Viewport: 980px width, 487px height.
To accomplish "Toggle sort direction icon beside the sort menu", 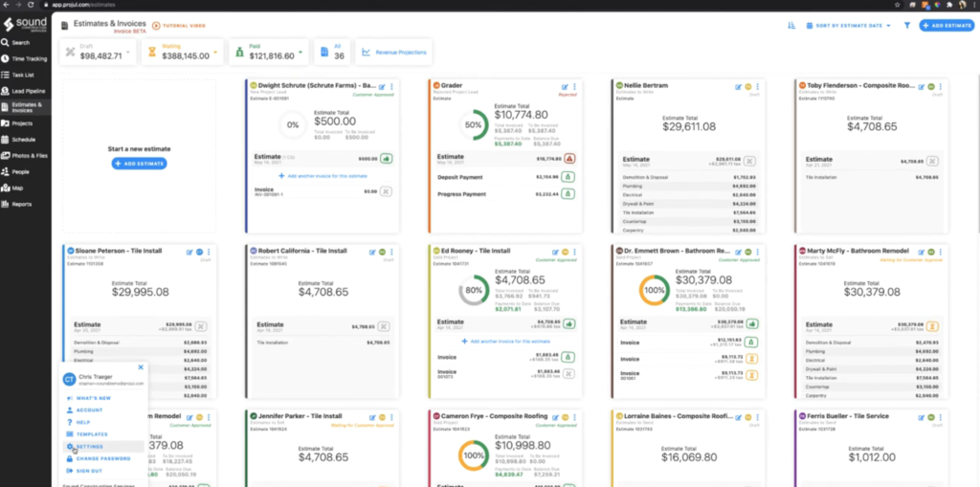I will 791,26.
